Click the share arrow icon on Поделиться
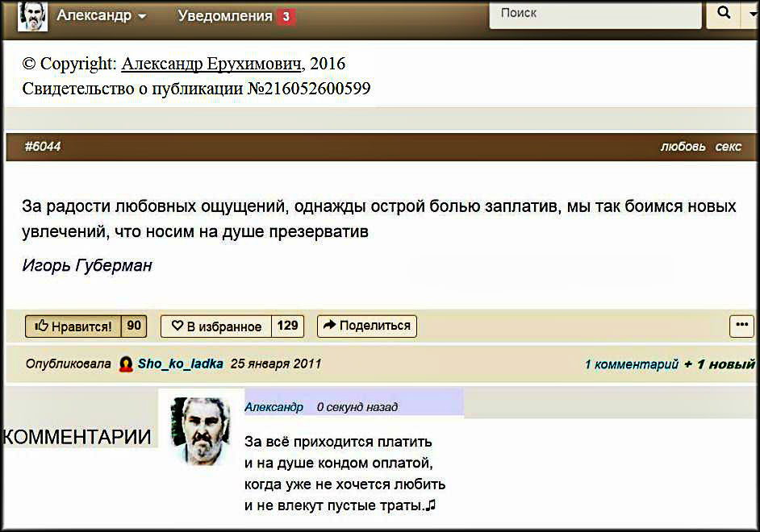The height and width of the screenshot is (532, 760). click(x=330, y=325)
